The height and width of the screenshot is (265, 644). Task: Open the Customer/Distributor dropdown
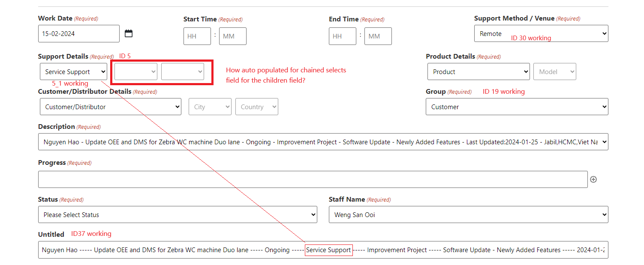[x=111, y=107]
